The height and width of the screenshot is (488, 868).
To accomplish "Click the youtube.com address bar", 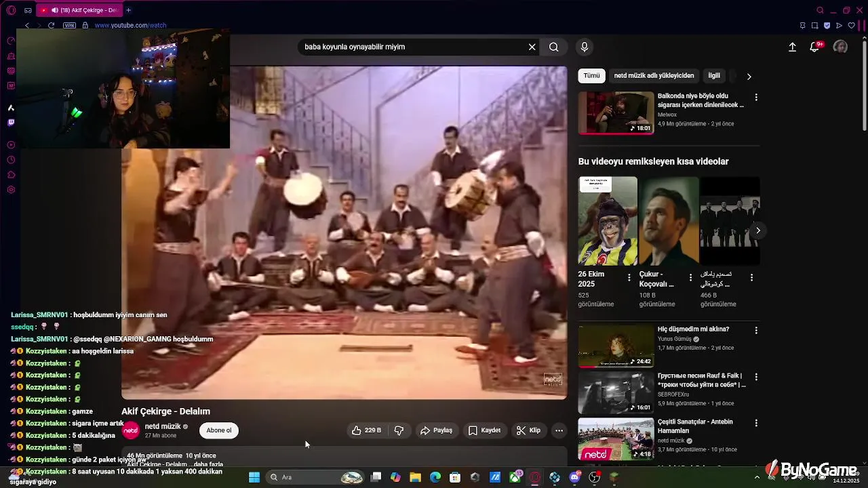I will [130, 26].
